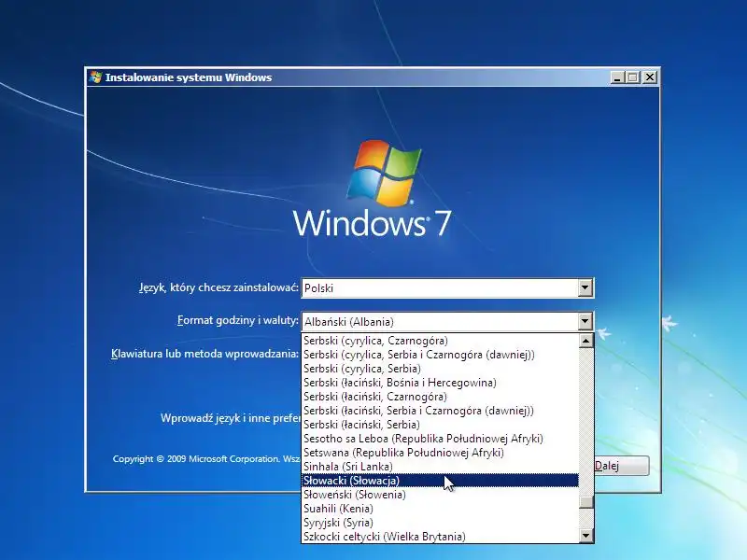Select Sesotho sa Leboa option

point(441,439)
